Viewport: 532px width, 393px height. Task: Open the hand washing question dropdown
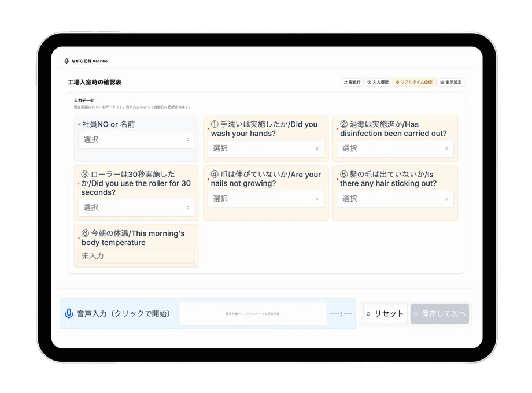tap(265, 149)
